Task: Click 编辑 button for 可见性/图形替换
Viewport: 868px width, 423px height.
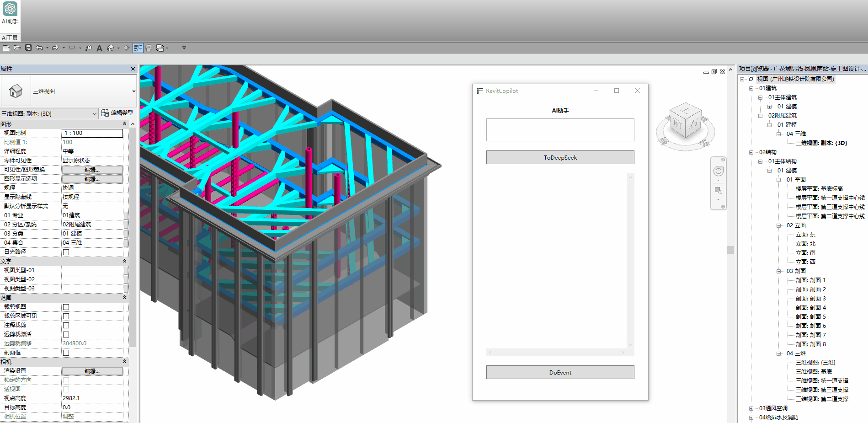Action: pyautogui.click(x=92, y=170)
